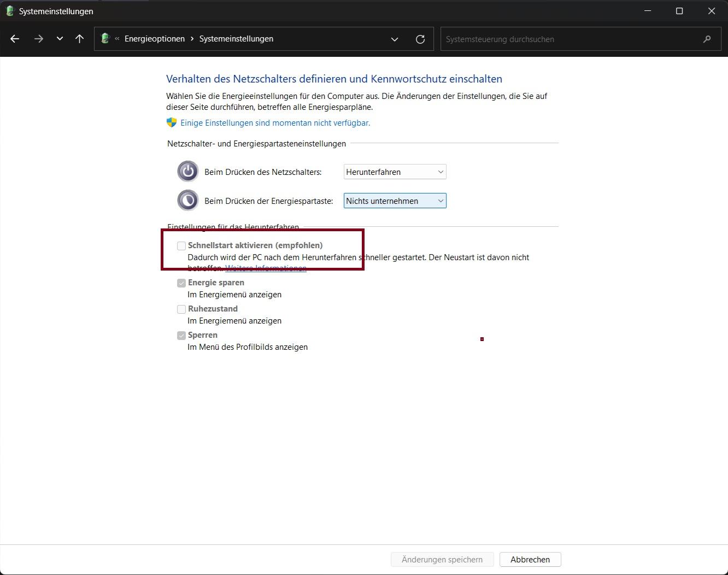Click the title bar battery app icon
This screenshot has height=575, width=728.
coord(9,11)
